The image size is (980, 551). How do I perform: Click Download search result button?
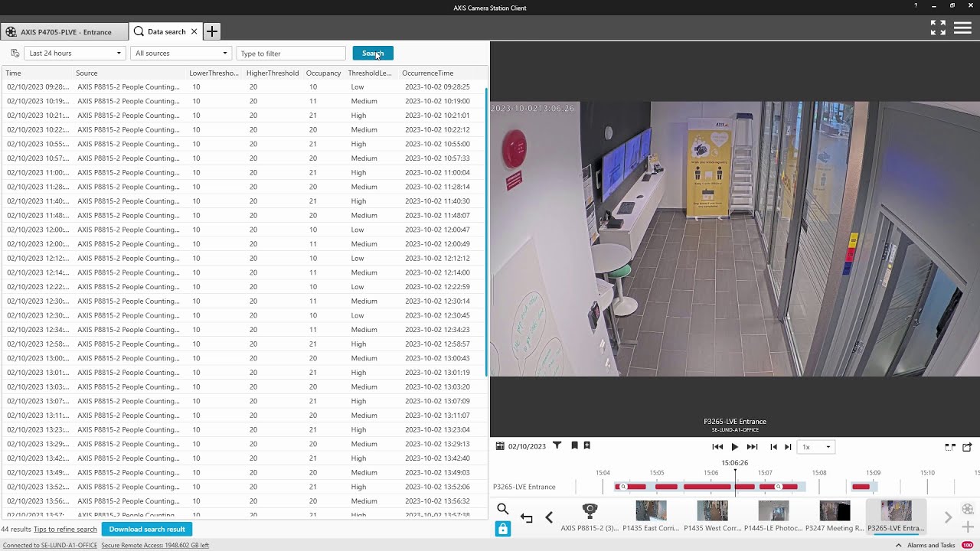(147, 529)
